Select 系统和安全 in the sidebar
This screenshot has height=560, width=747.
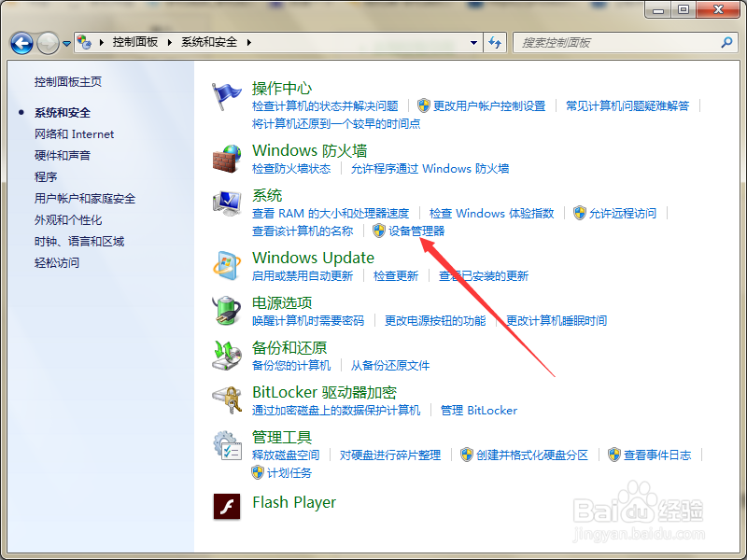pyautogui.click(x=63, y=113)
